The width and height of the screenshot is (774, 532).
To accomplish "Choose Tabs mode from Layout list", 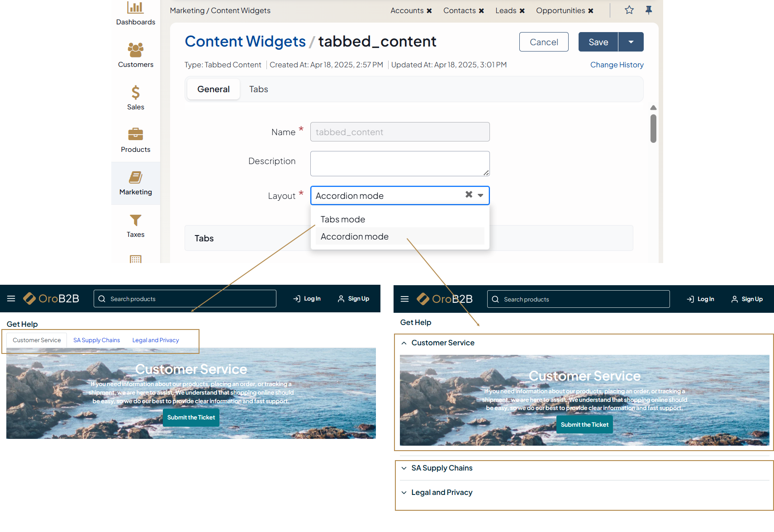I will point(400,219).
